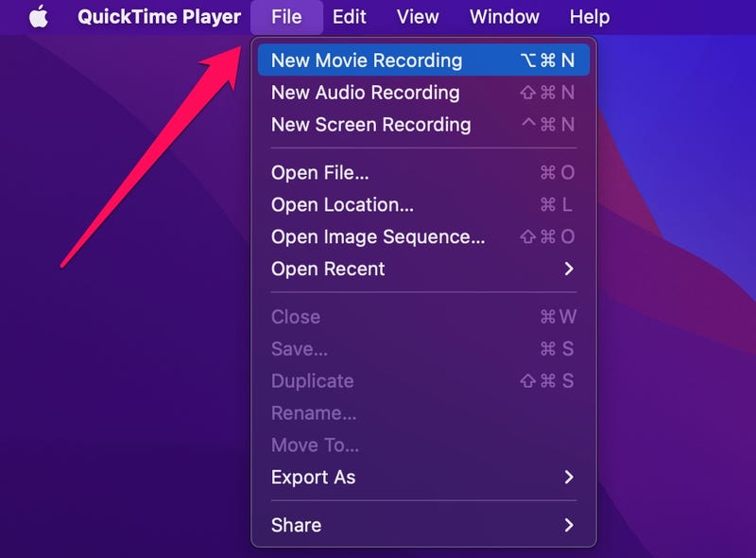Open the Window menu
This screenshot has width=756, height=558.
pos(505,17)
